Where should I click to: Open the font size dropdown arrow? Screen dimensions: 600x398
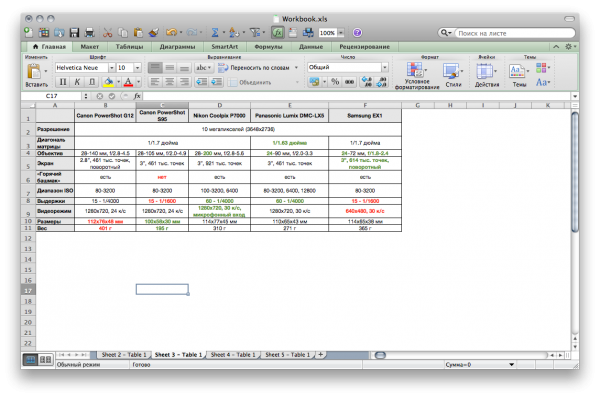(138, 68)
